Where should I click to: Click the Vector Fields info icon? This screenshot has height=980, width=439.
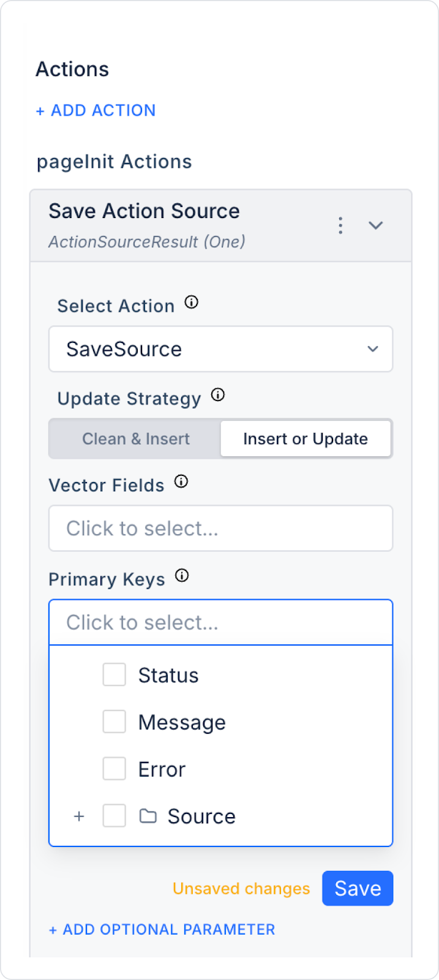[181, 481]
